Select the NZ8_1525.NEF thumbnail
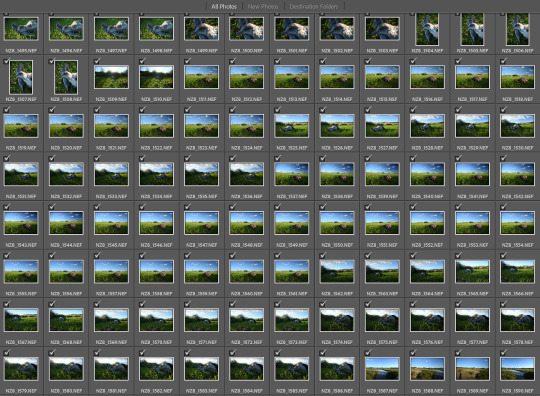 [292, 126]
